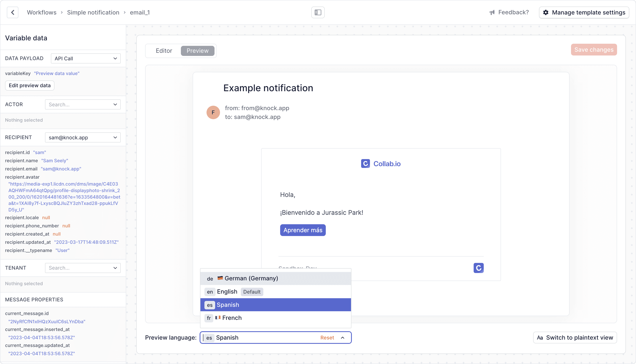Screen dimensions: 636x364
Task: Click the back arrow navigation icon
Action: [x=12, y=12]
